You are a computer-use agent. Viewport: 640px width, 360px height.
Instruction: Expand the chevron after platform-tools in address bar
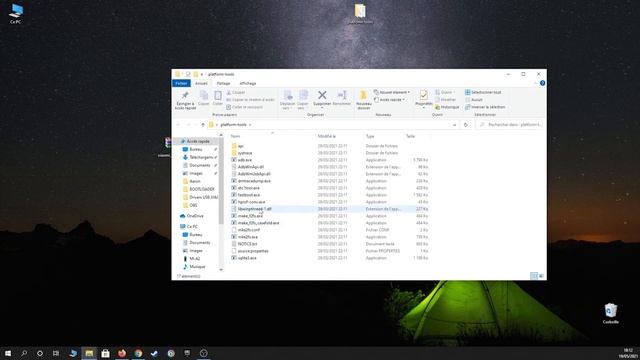click(250, 124)
